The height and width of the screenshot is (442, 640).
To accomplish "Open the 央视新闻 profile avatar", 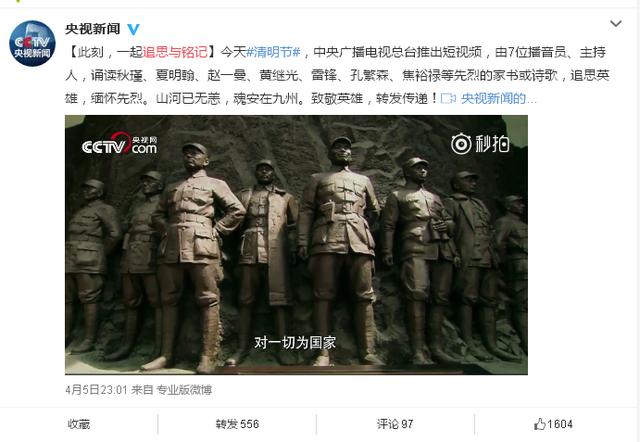I will coord(32,43).
